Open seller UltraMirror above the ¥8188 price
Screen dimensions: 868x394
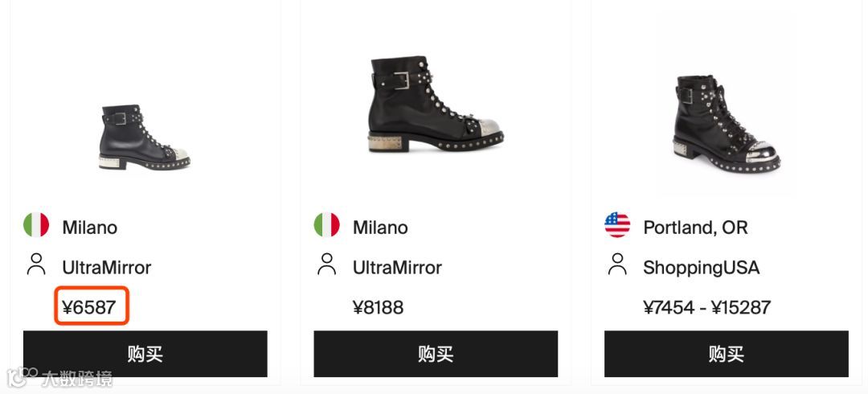[398, 268]
